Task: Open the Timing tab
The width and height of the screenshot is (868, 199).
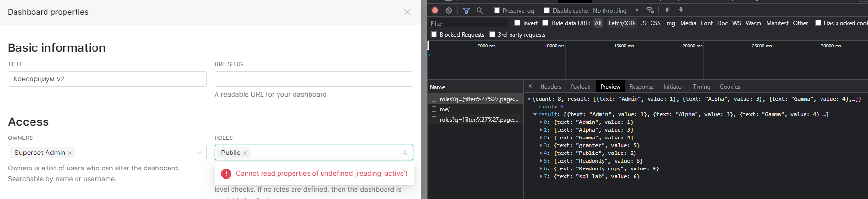Action: (x=701, y=87)
